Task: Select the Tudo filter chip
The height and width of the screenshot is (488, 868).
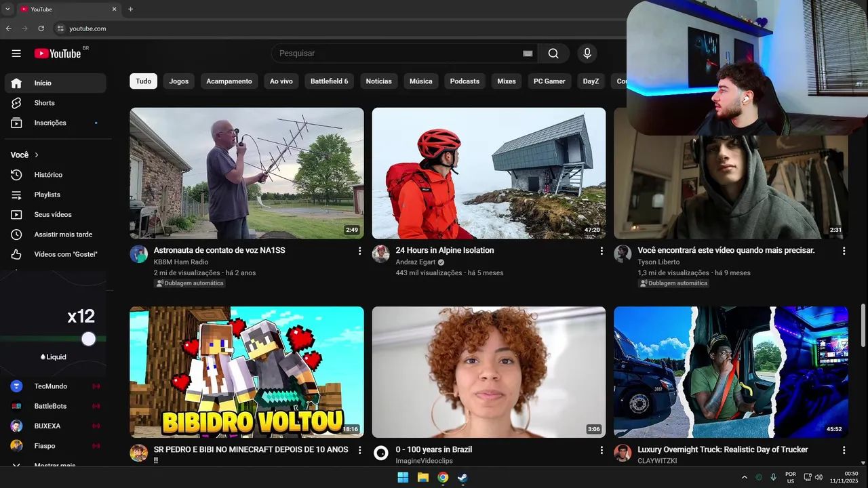Action: click(144, 81)
